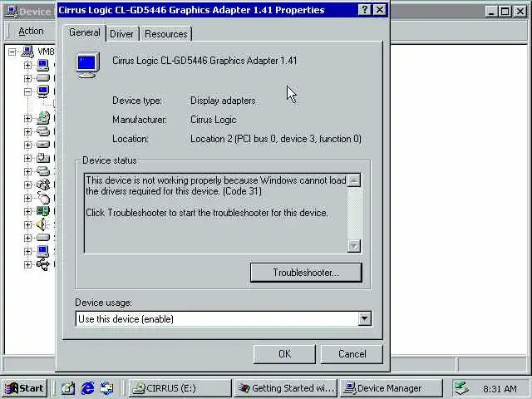Select the yellow speaker sound icon
The image size is (532, 399).
(x=42, y=224)
